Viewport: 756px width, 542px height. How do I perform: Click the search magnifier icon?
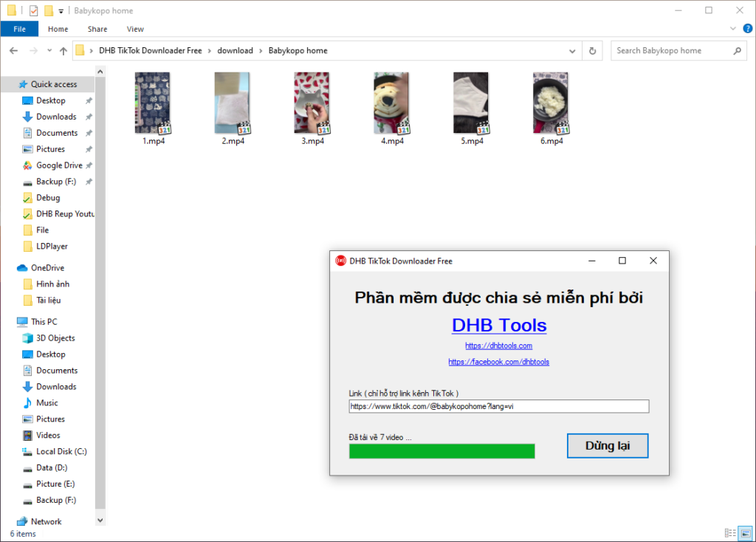(x=738, y=51)
